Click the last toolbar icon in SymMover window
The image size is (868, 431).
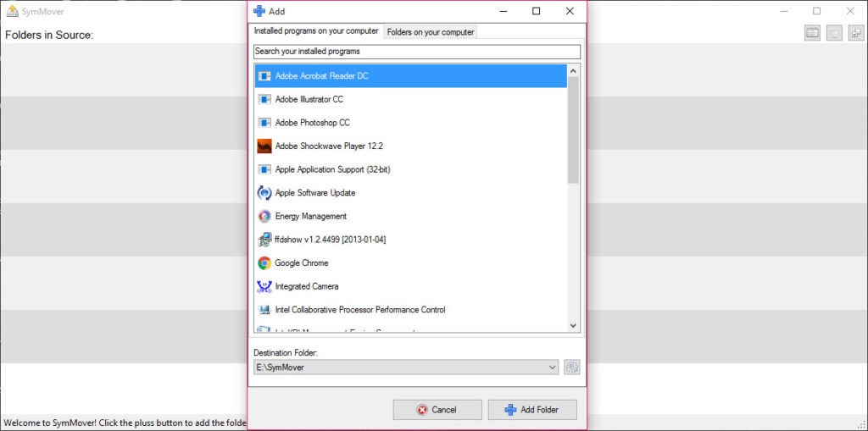point(856,33)
